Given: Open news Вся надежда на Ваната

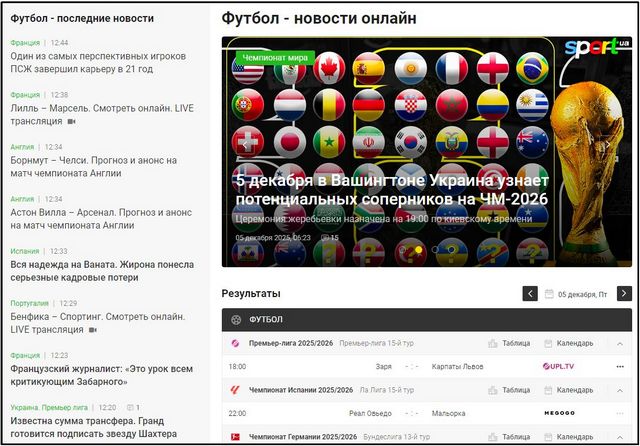Looking at the screenshot, I should 102,271.
